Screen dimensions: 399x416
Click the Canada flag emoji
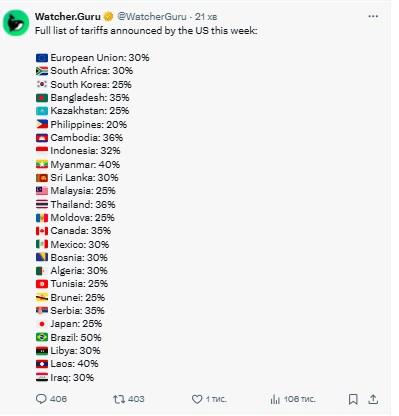(42, 231)
